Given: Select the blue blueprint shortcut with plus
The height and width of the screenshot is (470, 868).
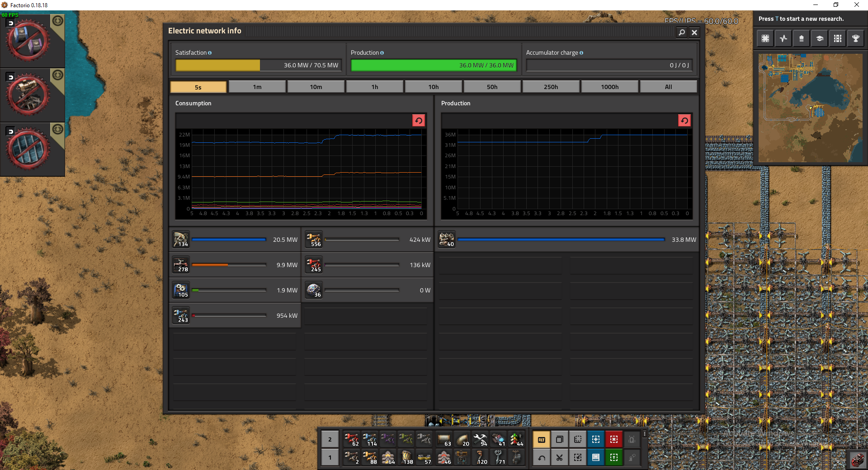Looking at the screenshot, I should [596, 439].
